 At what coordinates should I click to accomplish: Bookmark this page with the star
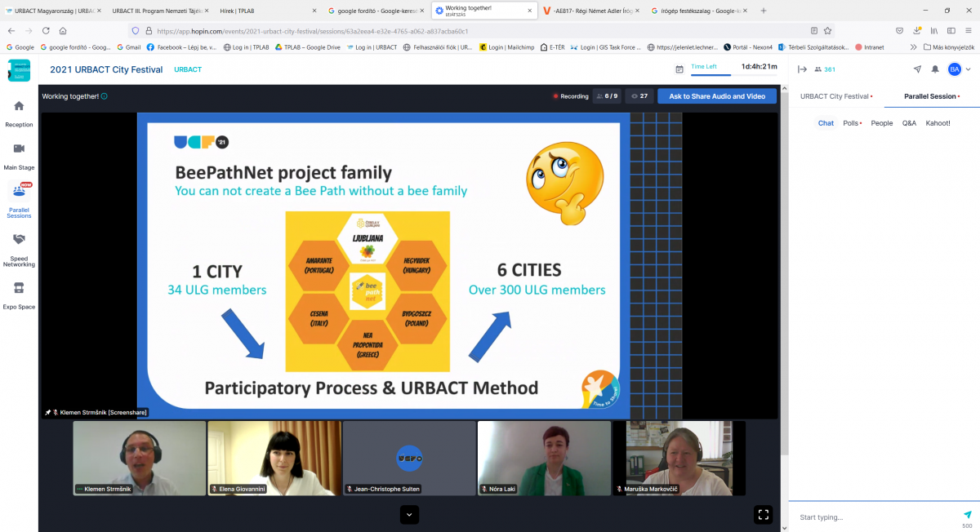click(827, 31)
